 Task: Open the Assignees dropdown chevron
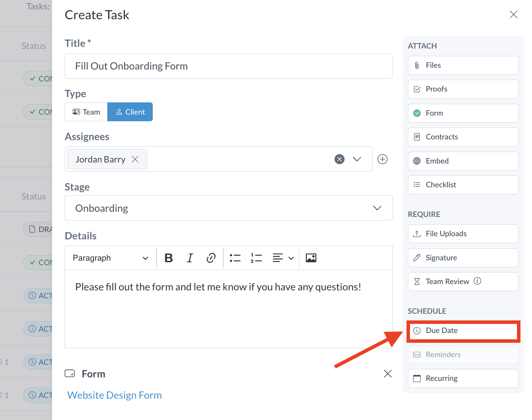click(x=357, y=159)
